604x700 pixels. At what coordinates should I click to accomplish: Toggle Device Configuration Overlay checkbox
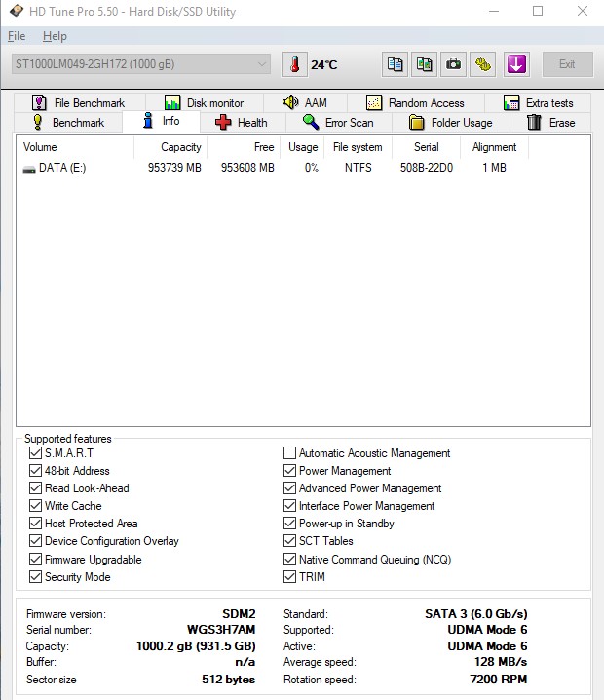click(x=35, y=541)
